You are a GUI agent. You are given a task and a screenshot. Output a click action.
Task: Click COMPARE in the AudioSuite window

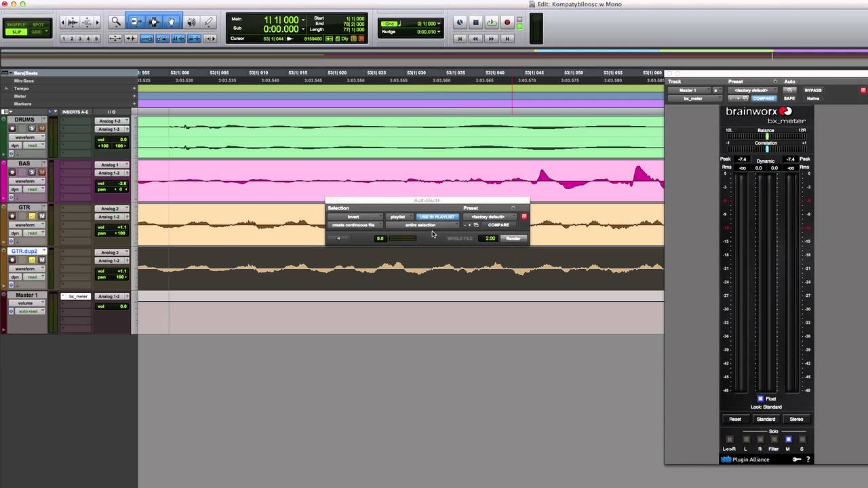(498, 225)
